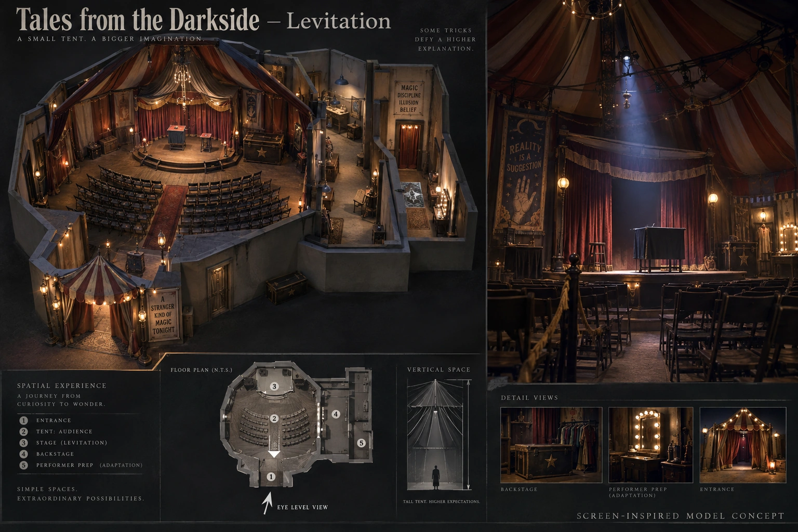Click the 'Levitation' subtitle text
The width and height of the screenshot is (798, 532).
pos(339,21)
